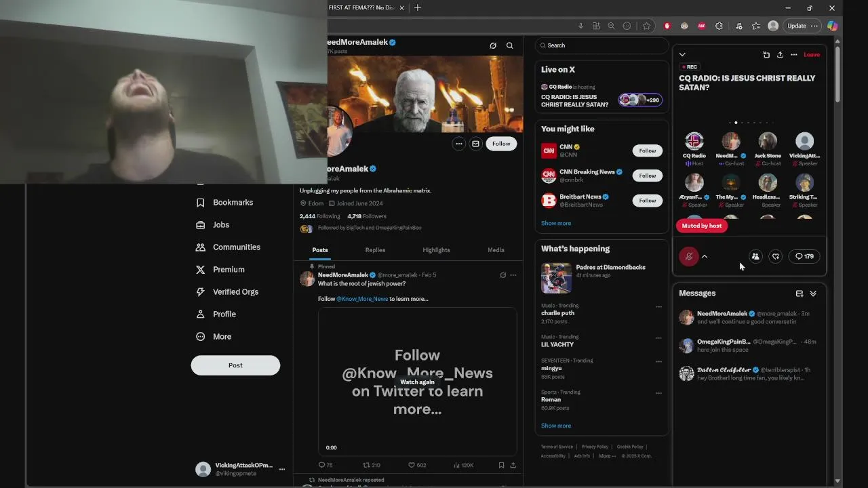
Task: Open Space comments bubble showing 179
Action: coord(804,256)
